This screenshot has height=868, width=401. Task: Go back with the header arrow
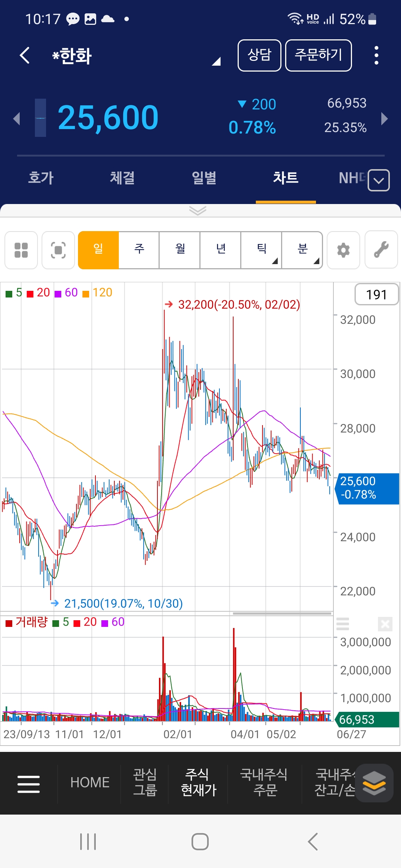click(x=25, y=56)
